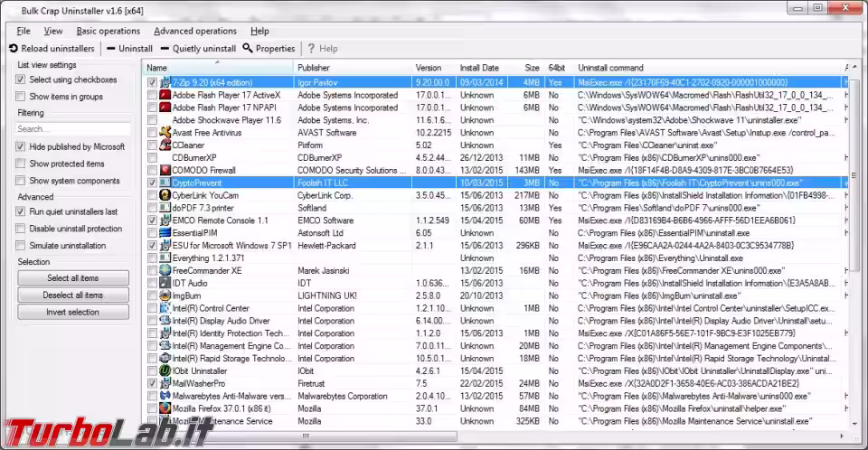Open the Advanced operations menu
Screen dimensions: 868x450
coord(195,31)
